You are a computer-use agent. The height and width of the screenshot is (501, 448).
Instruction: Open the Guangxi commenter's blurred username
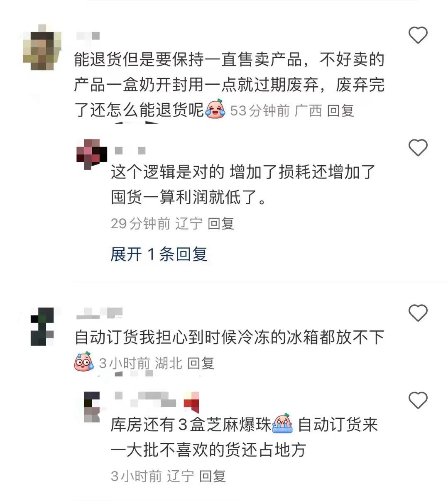coord(88,36)
